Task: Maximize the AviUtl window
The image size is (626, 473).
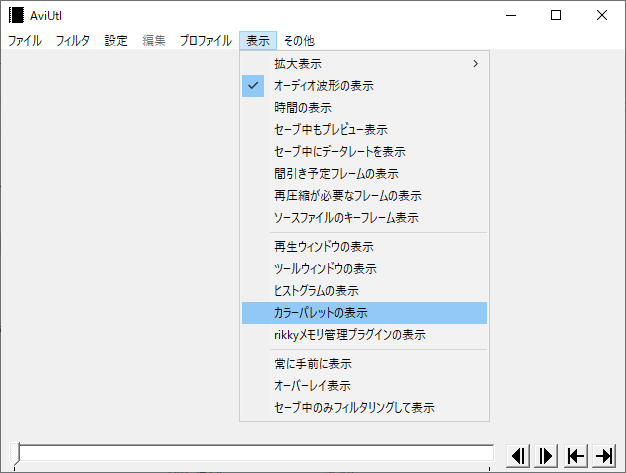Action: pos(556,15)
